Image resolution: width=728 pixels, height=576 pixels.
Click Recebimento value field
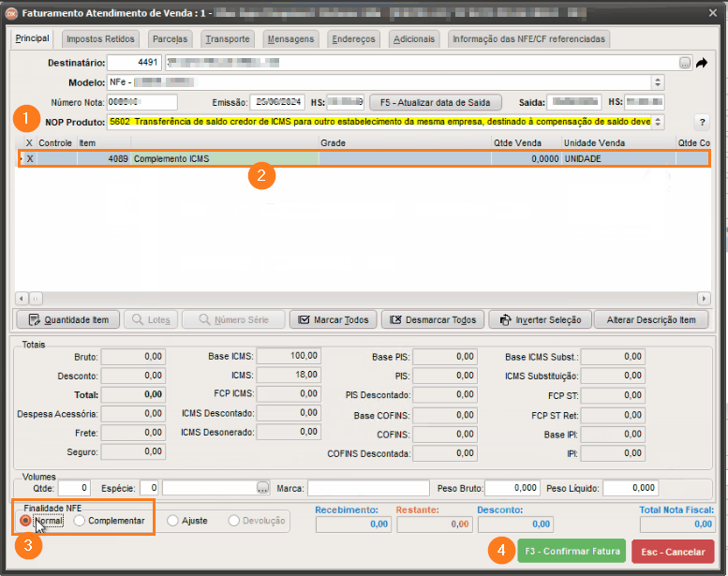pyautogui.click(x=354, y=524)
